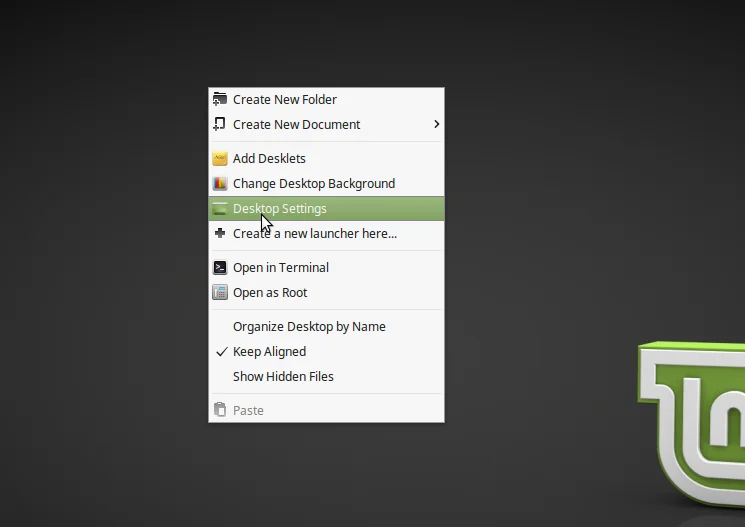Click the yellow Add Desklets icon

tap(220, 158)
